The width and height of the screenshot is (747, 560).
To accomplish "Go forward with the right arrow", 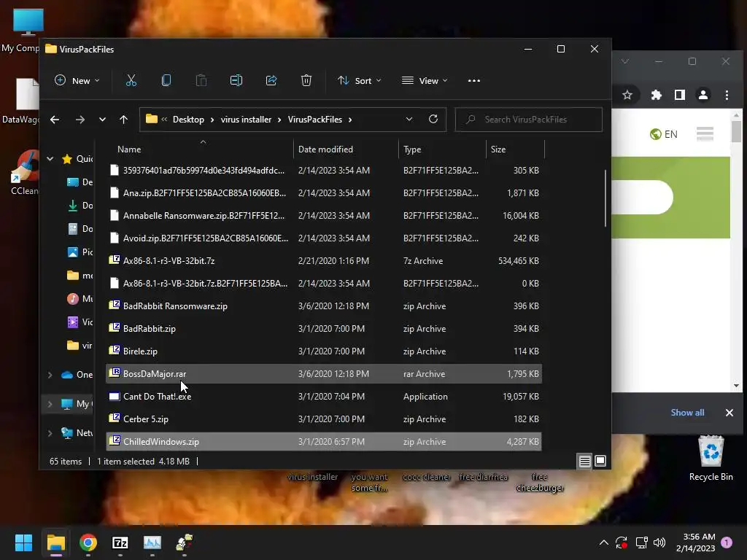I will point(80,120).
